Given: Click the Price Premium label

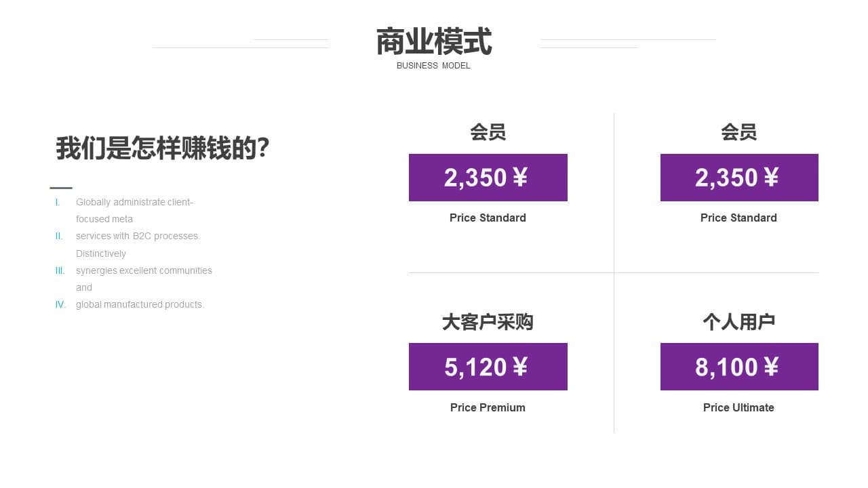Looking at the screenshot, I should tap(488, 407).
